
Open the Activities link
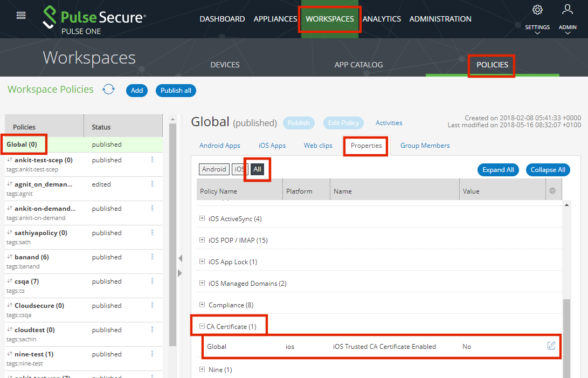389,123
